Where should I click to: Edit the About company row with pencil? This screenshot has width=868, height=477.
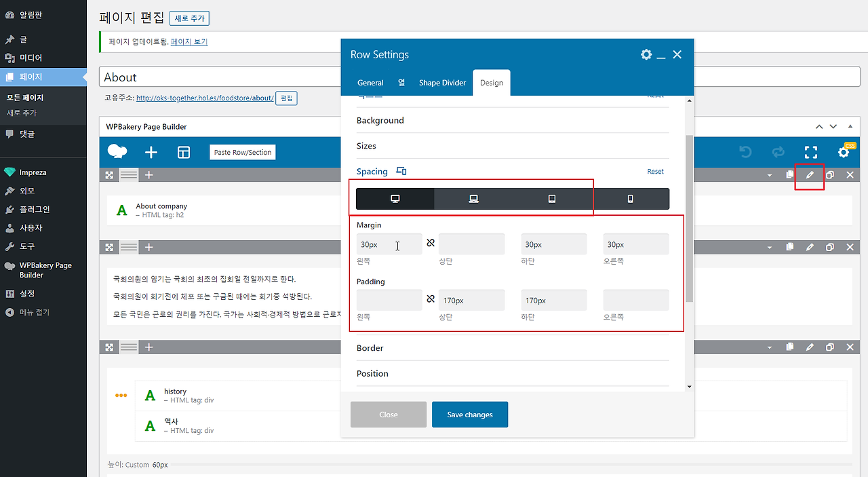(x=810, y=175)
